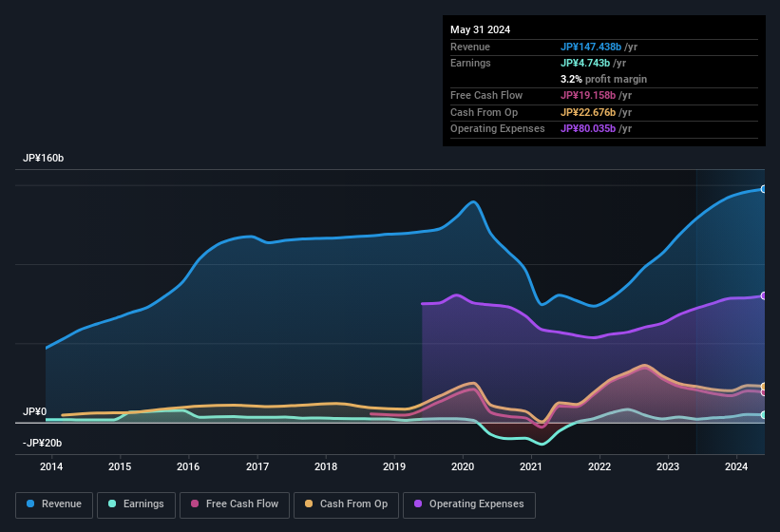Screen dimensions: 780x532
Task: Click the JP¥22.676b cash from op value
Action: [588, 112]
